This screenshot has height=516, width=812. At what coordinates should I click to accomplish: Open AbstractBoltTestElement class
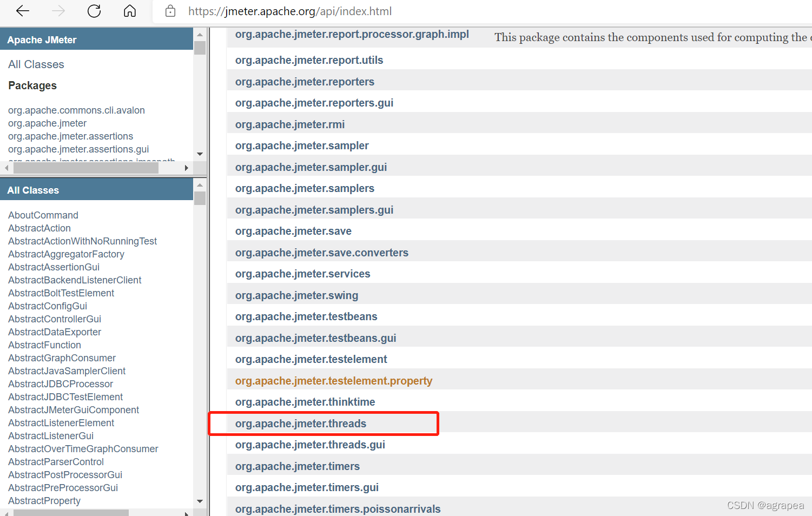[61, 293]
